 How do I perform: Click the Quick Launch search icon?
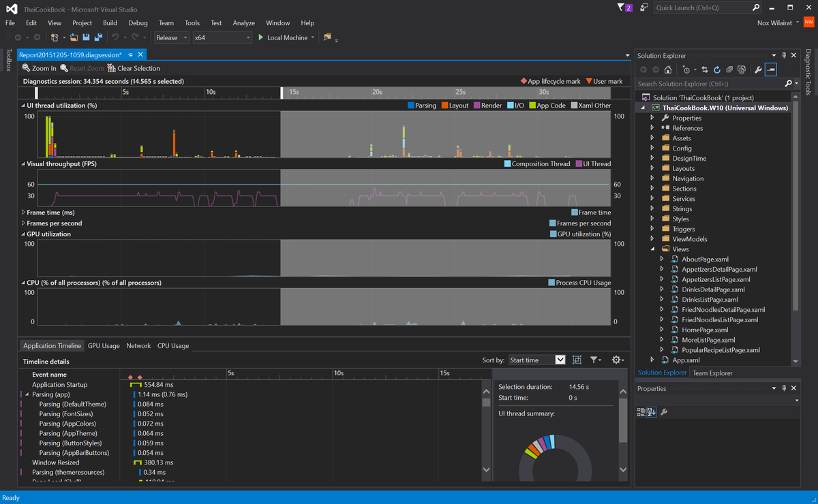pos(755,8)
